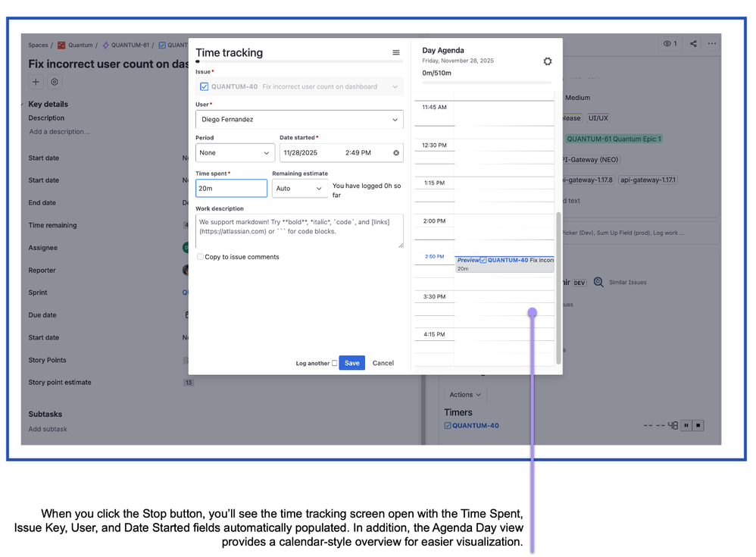Click the api-gateway-1.17.1 version tag
This screenshot has width=756, height=557.
[x=648, y=180]
